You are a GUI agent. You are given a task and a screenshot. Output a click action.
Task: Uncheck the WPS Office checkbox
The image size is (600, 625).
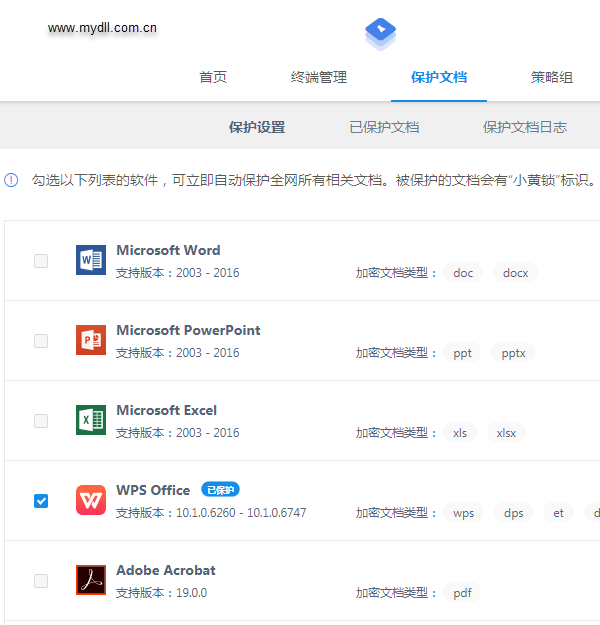pos(41,501)
